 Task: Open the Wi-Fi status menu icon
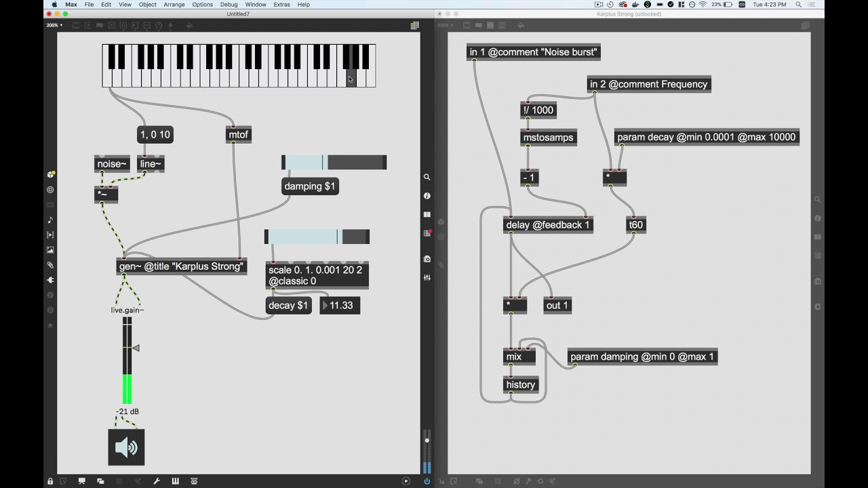tap(702, 4)
